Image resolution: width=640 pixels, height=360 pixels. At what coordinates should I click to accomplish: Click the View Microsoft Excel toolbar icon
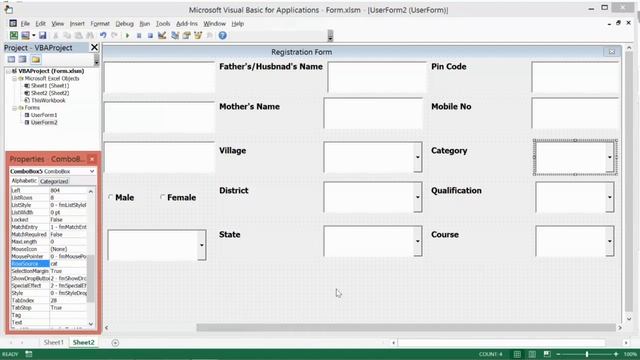pos(14,36)
